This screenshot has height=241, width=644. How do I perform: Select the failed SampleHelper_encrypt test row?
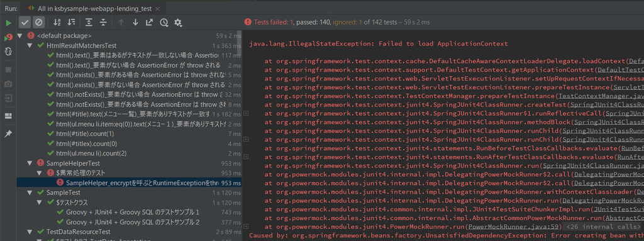(x=129, y=182)
